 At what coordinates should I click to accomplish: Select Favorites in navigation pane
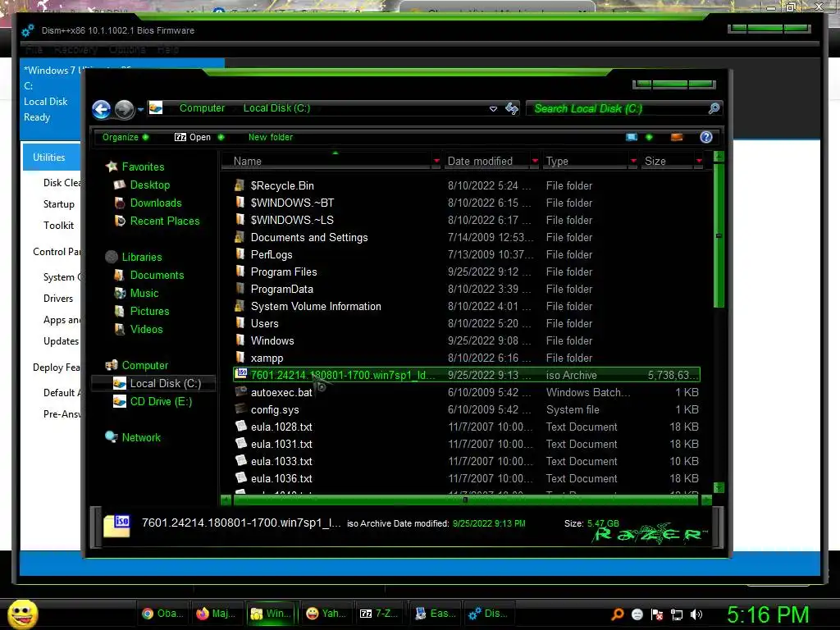click(x=143, y=167)
